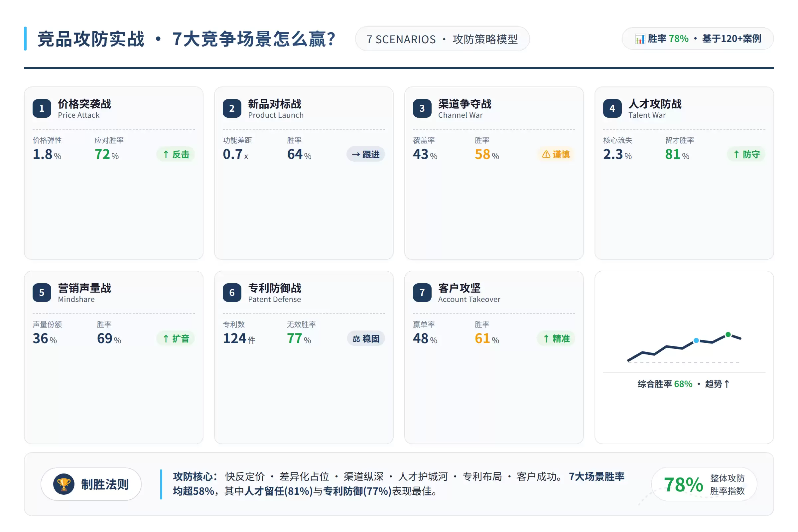The height and width of the screenshot is (532, 798).
Task: Click the number 6 badge of 专利防御战
Action: pyautogui.click(x=232, y=293)
